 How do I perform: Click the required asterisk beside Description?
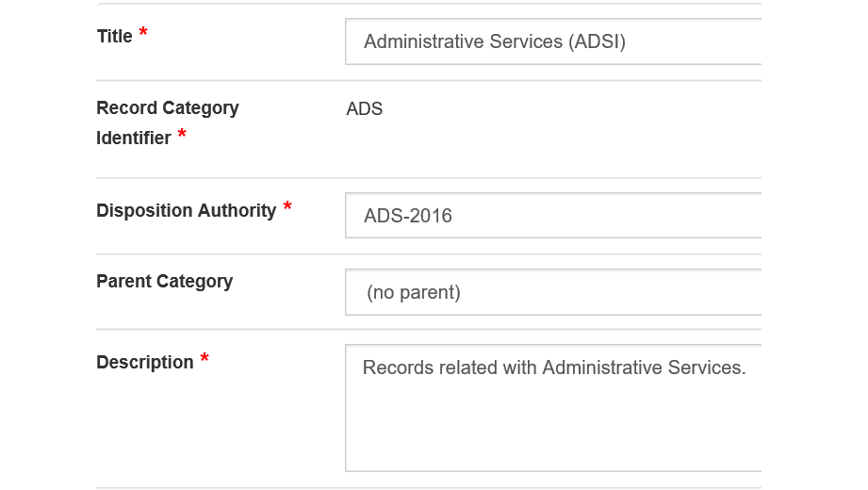click(205, 358)
